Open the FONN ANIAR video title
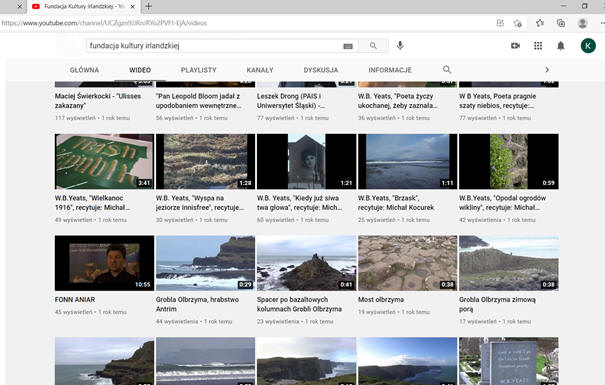 75,299
